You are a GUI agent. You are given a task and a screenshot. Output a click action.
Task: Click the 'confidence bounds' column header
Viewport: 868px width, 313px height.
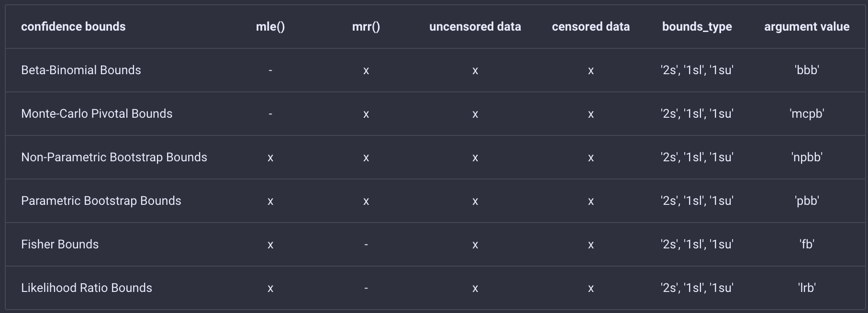point(73,27)
